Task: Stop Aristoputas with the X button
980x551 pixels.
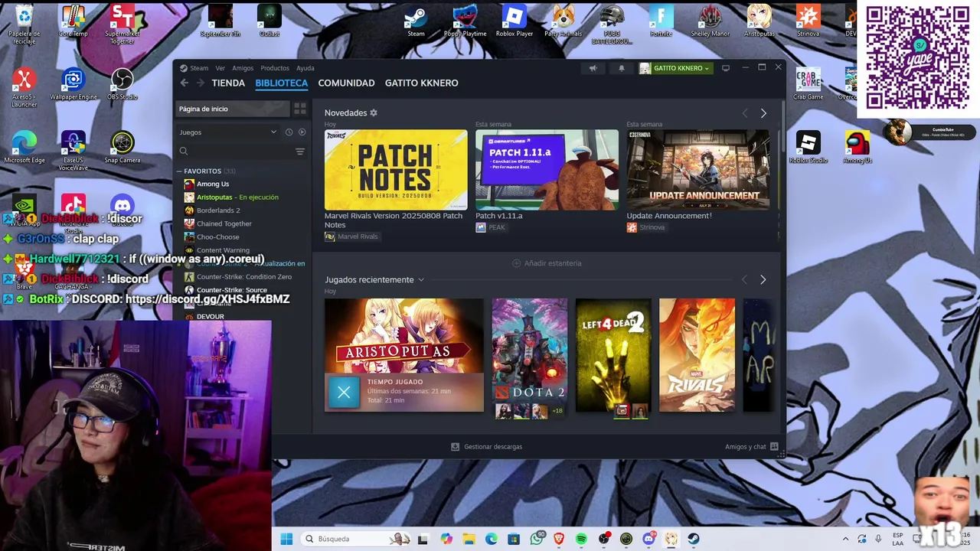Action: 344,393
